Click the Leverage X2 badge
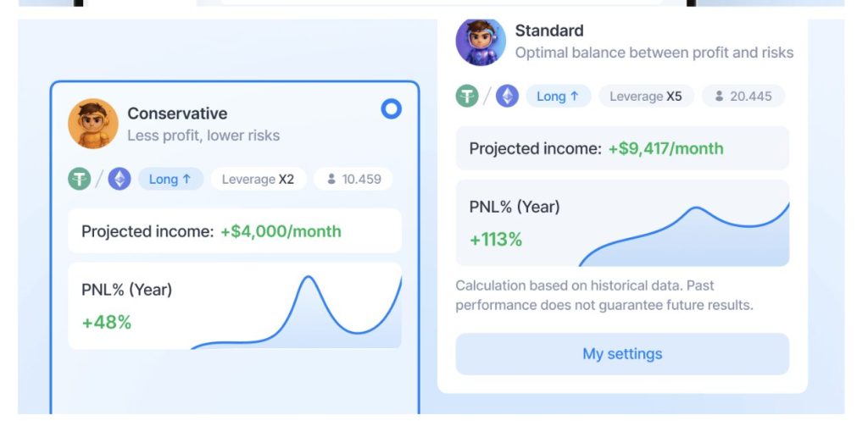 click(x=258, y=180)
